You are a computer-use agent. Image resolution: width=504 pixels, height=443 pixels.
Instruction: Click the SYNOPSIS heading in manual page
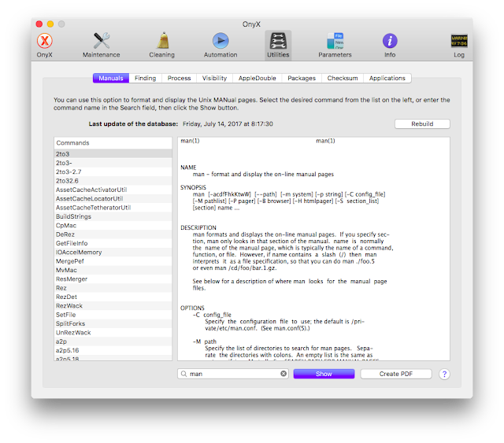tap(193, 187)
